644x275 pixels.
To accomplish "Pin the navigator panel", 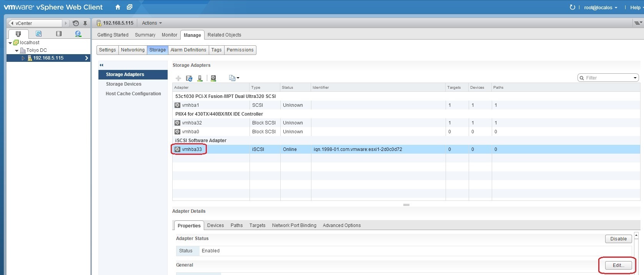I will click(x=85, y=23).
